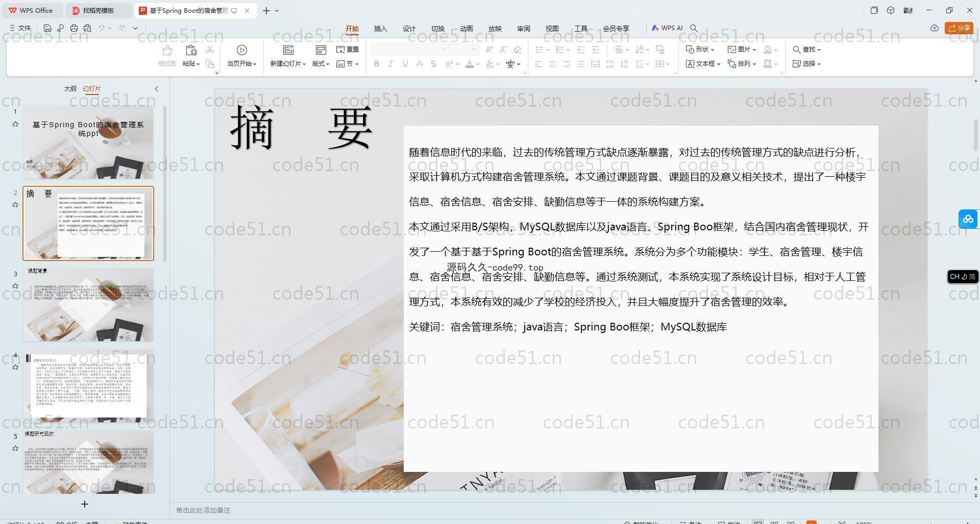This screenshot has width=980, height=524.
Task: Open the 文件 file menu
Action: (20, 28)
